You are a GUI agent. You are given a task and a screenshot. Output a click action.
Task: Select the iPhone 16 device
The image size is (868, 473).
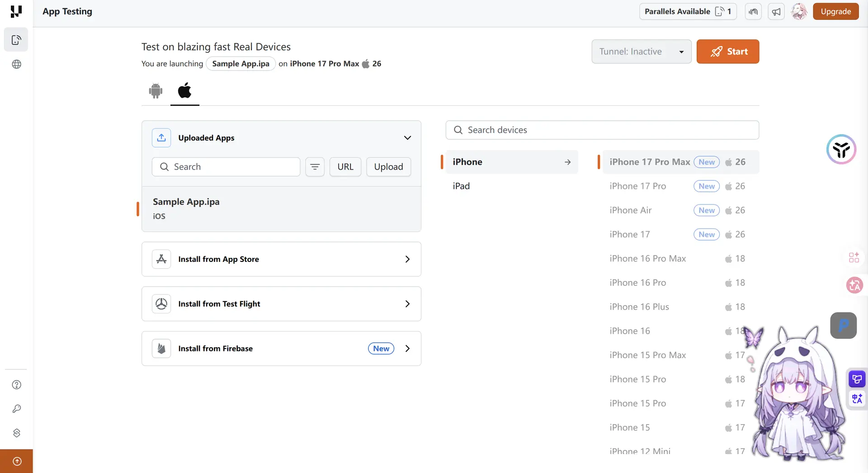(x=681, y=331)
